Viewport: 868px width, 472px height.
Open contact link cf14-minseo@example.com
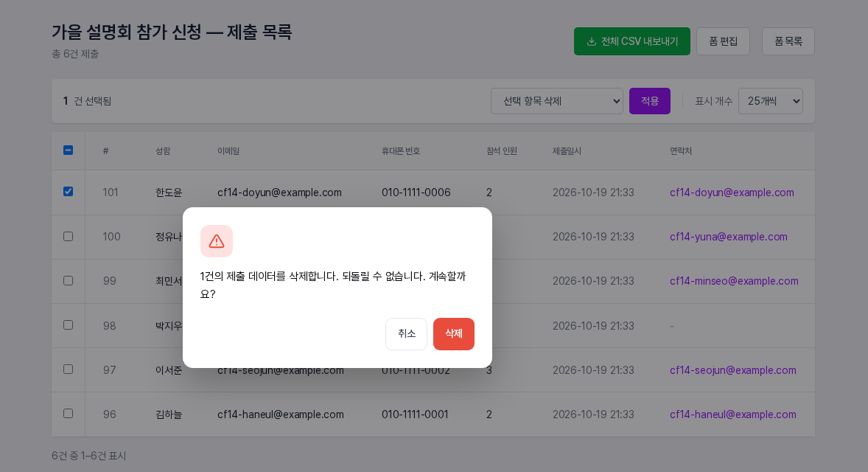point(734,281)
